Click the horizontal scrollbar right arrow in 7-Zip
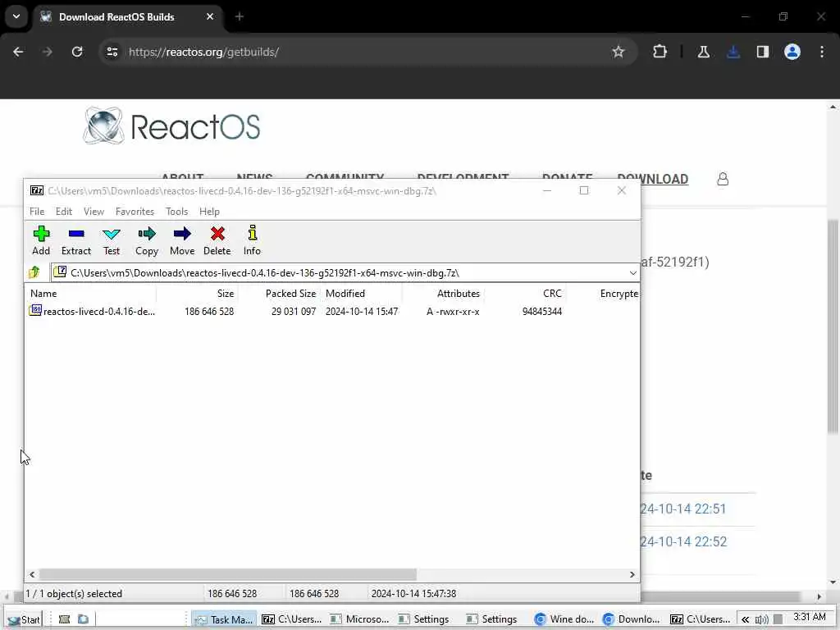840x630 pixels. [632, 574]
